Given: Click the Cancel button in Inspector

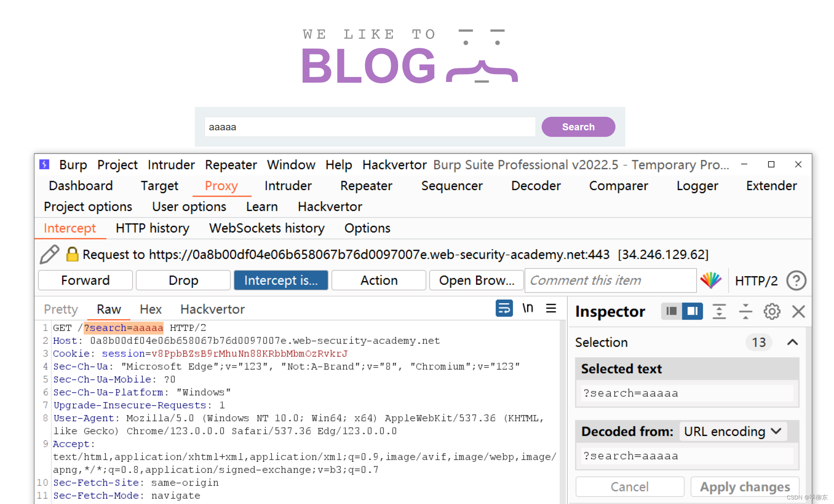Looking at the screenshot, I should 630,486.
